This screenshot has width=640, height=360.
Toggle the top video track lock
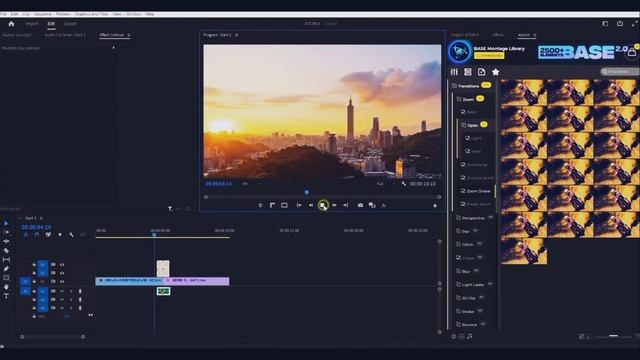point(34,264)
